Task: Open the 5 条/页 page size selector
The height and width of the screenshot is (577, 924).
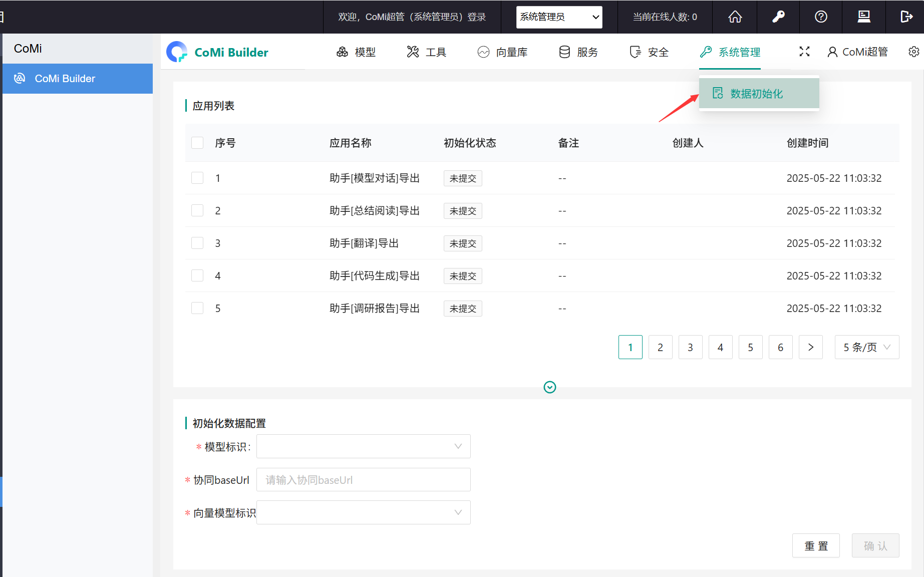Action: click(x=866, y=347)
